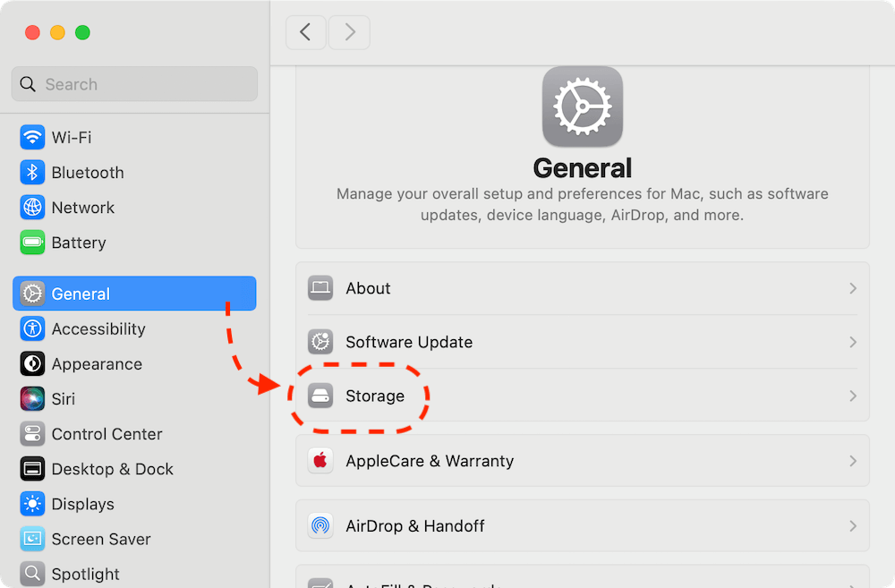Click the Search settings field

[x=134, y=84]
